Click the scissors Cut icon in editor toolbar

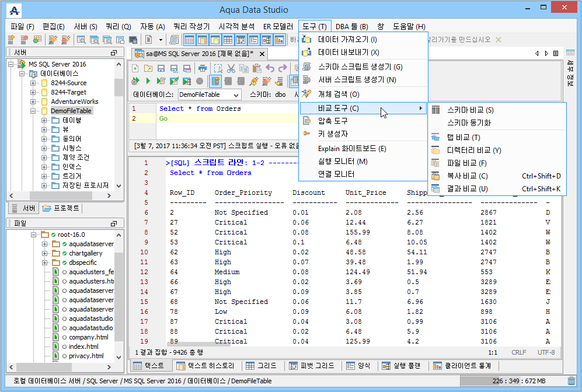[231, 68]
